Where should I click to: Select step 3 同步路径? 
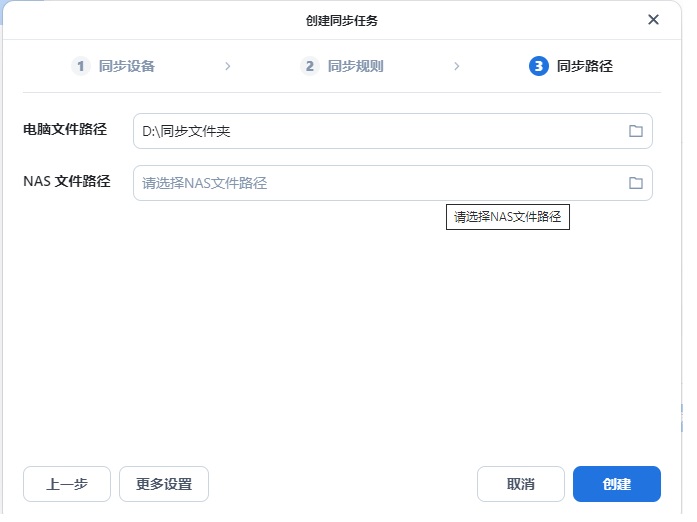click(x=571, y=66)
